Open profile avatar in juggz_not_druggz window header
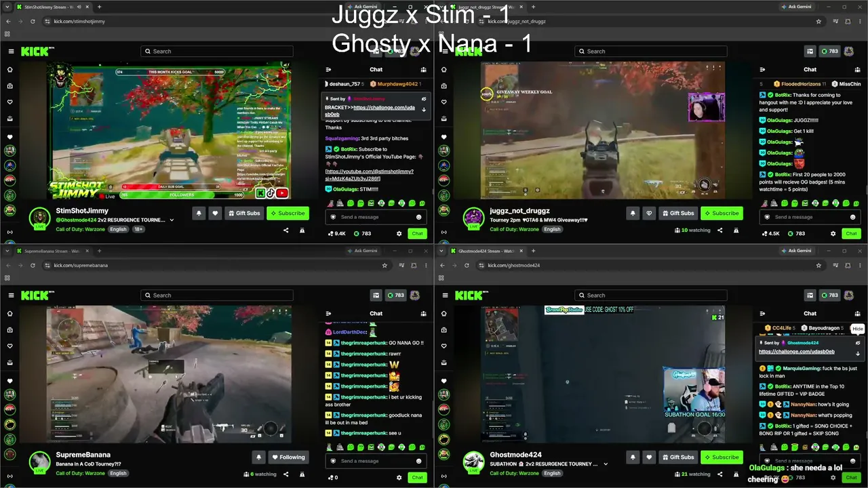The height and width of the screenshot is (488, 868). tap(848, 52)
